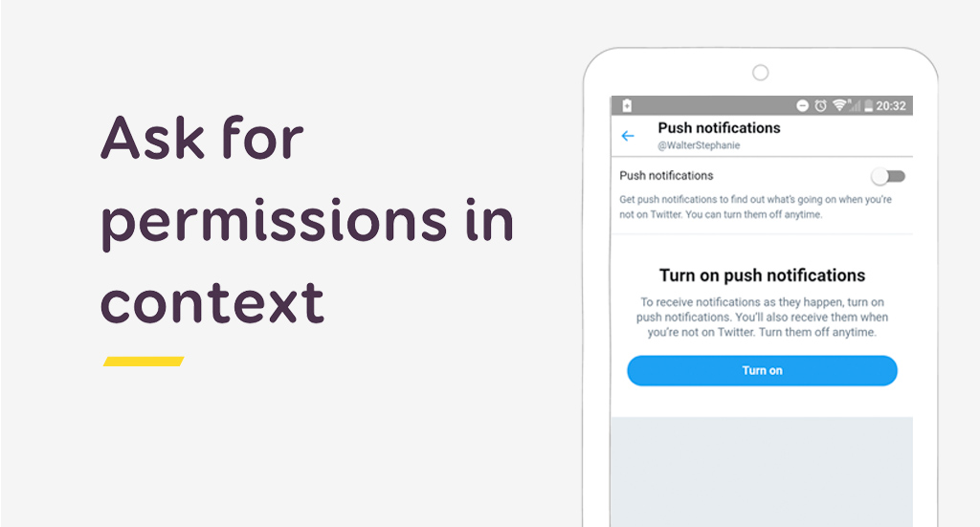Enable the Push notifications toggle switch

tap(888, 177)
